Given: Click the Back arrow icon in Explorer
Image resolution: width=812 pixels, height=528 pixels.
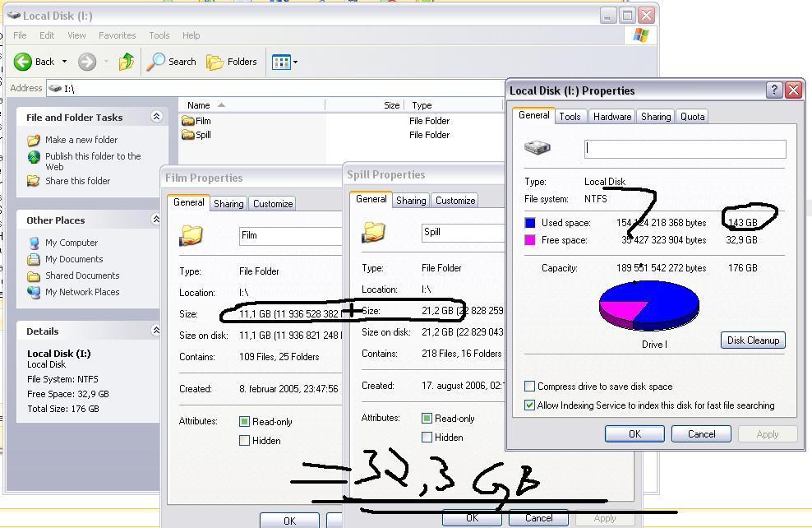Looking at the screenshot, I should coord(23,62).
